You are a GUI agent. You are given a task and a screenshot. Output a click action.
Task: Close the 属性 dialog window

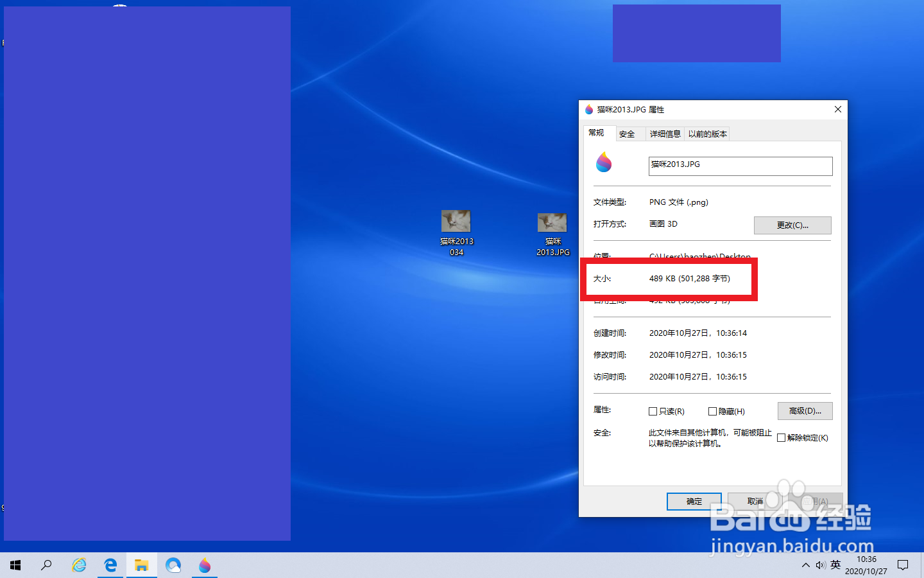pyautogui.click(x=837, y=110)
